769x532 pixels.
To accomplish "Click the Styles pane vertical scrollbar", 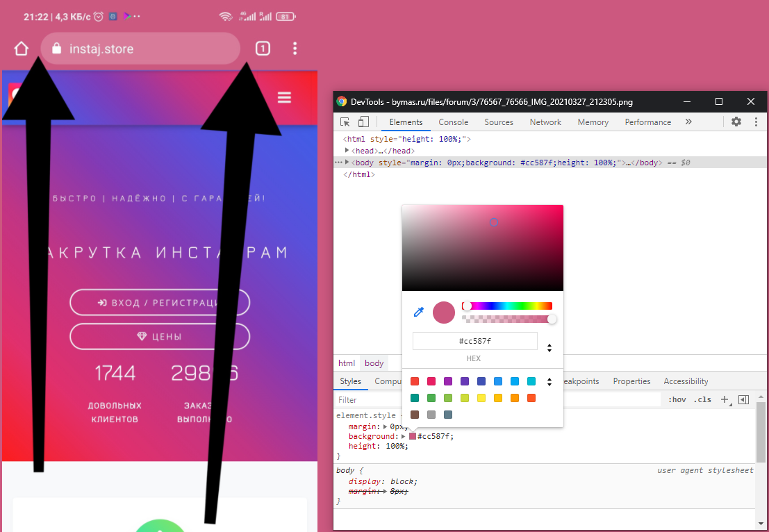I will click(761, 431).
